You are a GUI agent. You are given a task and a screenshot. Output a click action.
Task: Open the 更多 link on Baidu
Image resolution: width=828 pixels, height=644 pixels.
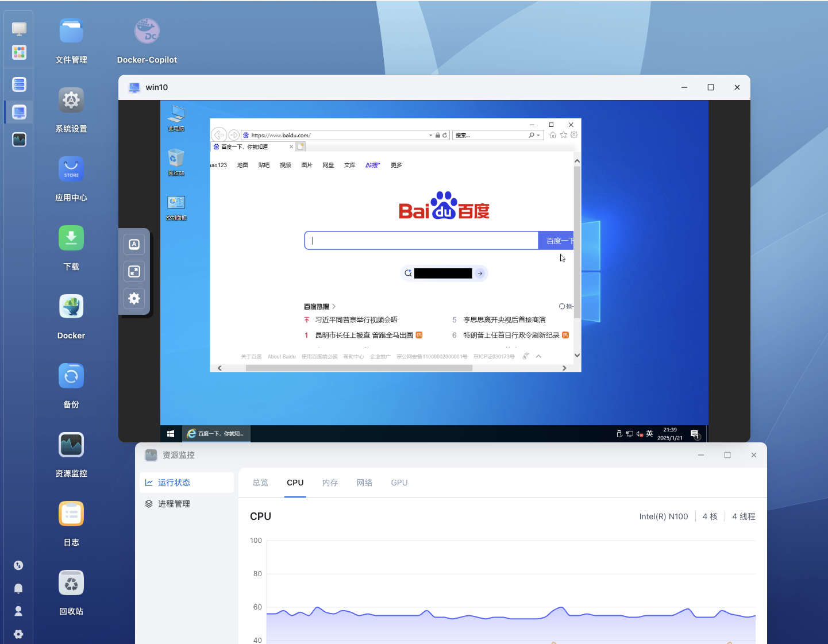396,165
